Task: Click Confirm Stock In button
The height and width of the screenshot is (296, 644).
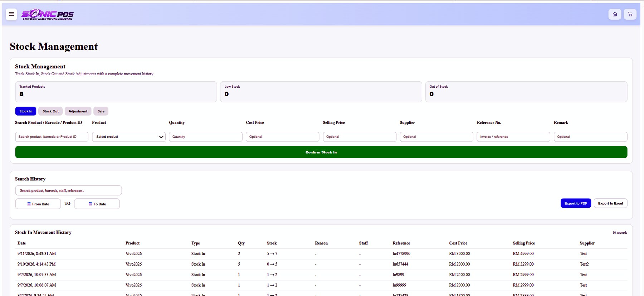Action: [x=321, y=152]
